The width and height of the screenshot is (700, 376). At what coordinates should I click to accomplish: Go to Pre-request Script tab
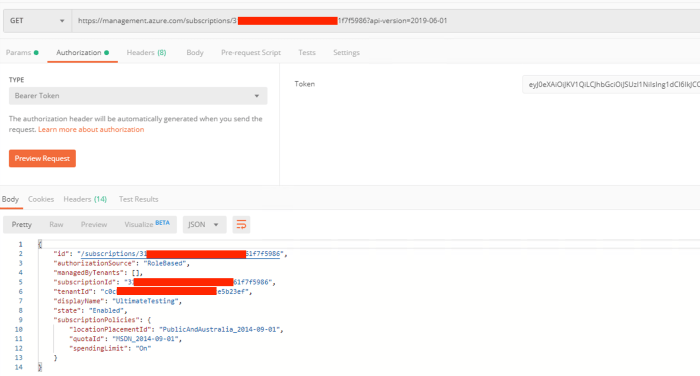[x=251, y=53]
